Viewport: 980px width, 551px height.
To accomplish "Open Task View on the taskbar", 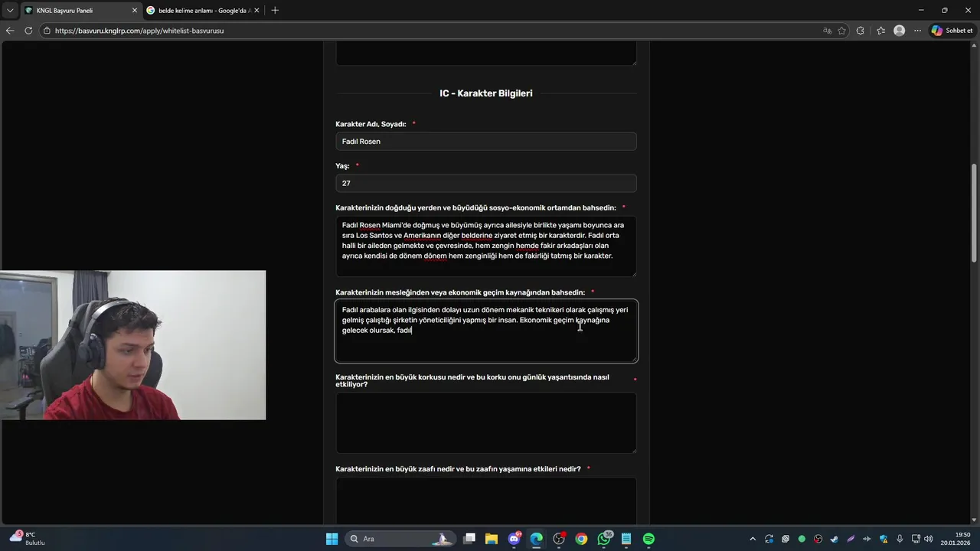I will (x=469, y=539).
